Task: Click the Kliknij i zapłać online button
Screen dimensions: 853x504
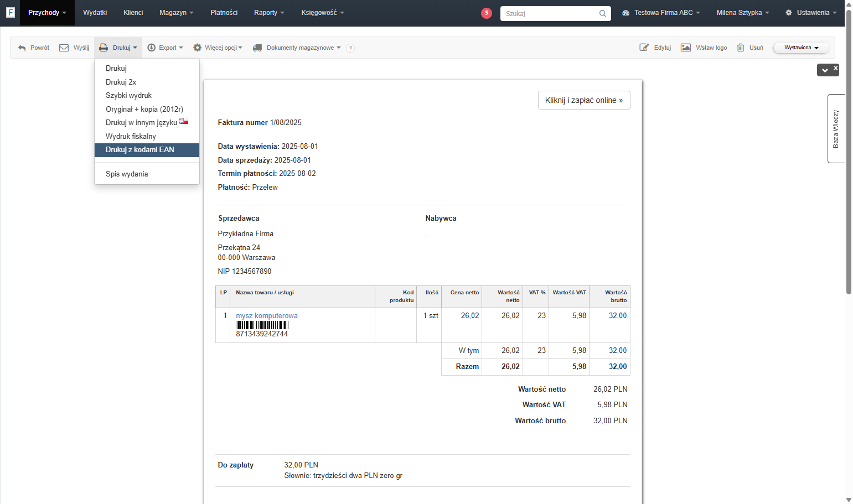Action: click(584, 100)
